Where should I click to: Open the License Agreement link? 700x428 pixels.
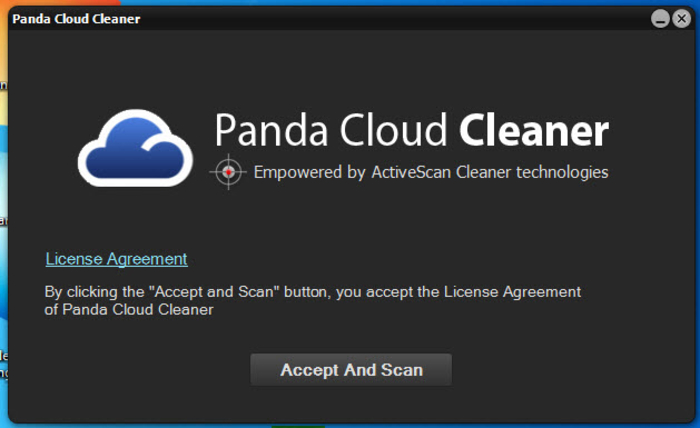tap(116, 259)
